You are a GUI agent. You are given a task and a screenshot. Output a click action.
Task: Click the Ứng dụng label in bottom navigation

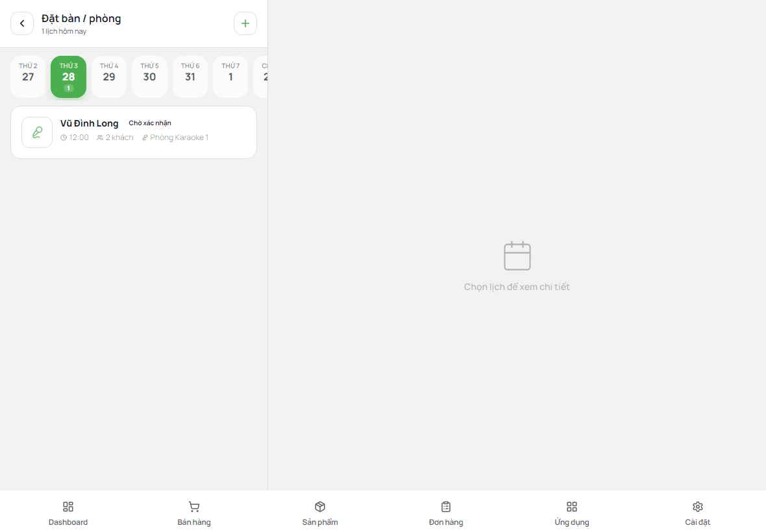(x=571, y=522)
